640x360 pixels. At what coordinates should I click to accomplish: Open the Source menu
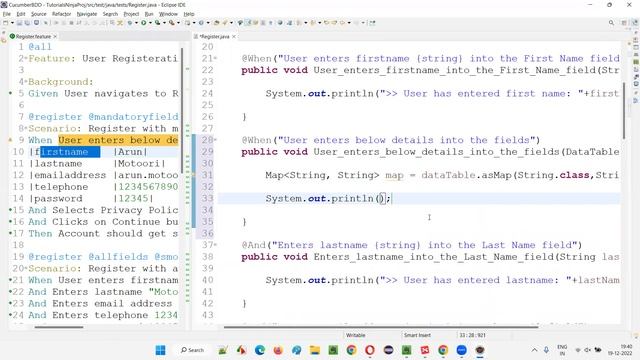tap(39, 14)
